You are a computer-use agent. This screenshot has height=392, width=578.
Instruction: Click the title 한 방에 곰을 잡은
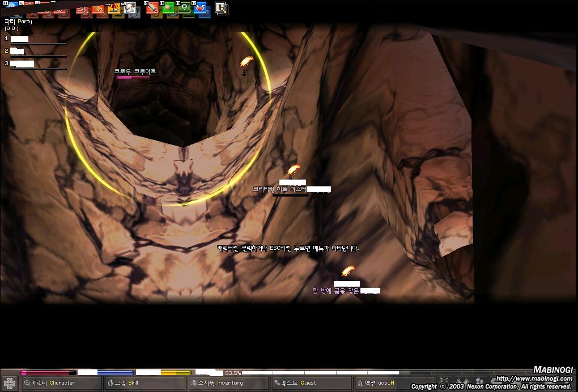coord(336,291)
